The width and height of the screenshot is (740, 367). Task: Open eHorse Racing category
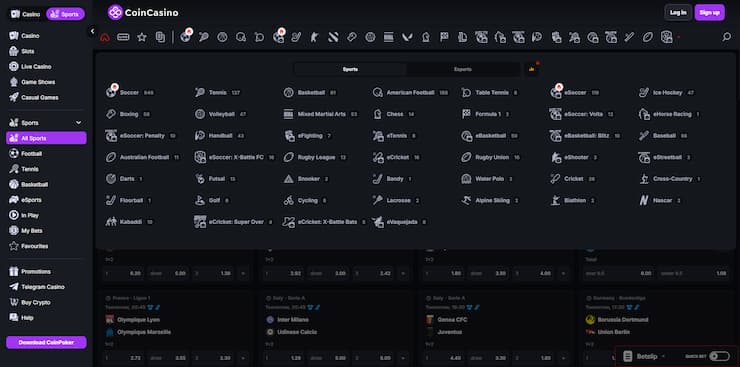pos(669,114)
